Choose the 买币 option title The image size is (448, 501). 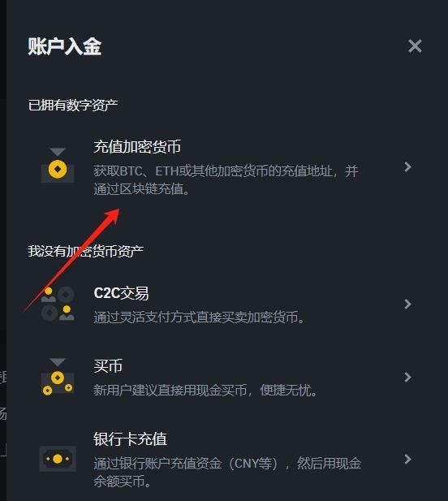tap(108, 366)
